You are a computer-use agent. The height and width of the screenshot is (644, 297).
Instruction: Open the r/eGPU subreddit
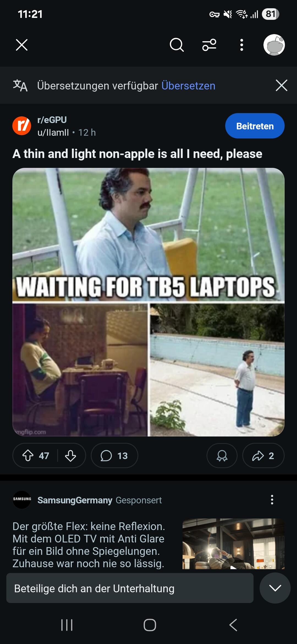(x=52, y=120)
